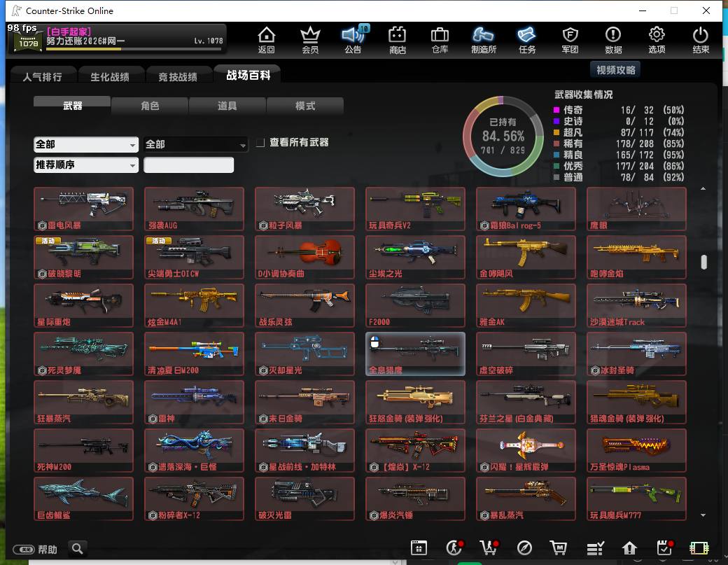Open the compass icon in bottom bar
The width and height of the screenshot is (728, 565).
point(524,547)
